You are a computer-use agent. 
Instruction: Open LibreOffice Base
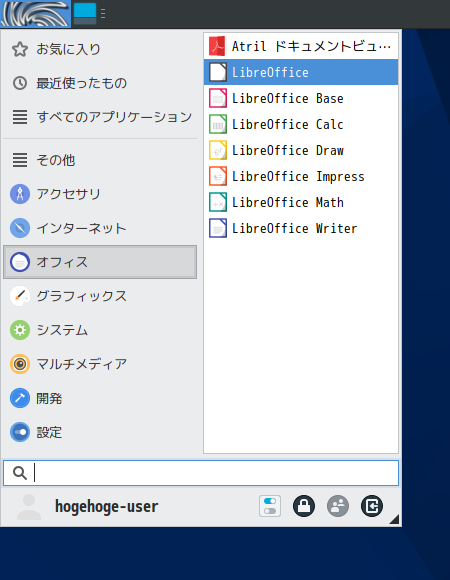coord(301,98)
